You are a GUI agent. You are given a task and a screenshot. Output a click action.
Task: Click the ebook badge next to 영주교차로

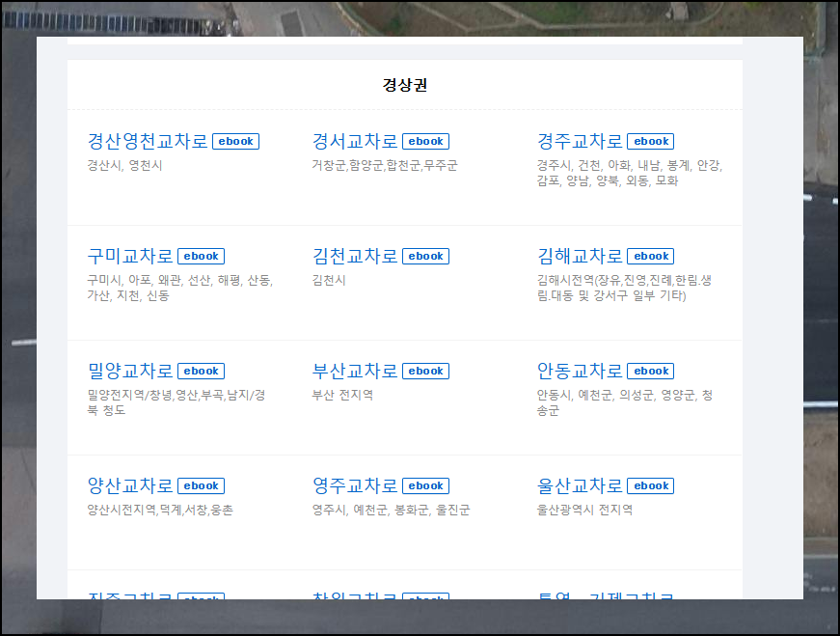tap(426, 485)
